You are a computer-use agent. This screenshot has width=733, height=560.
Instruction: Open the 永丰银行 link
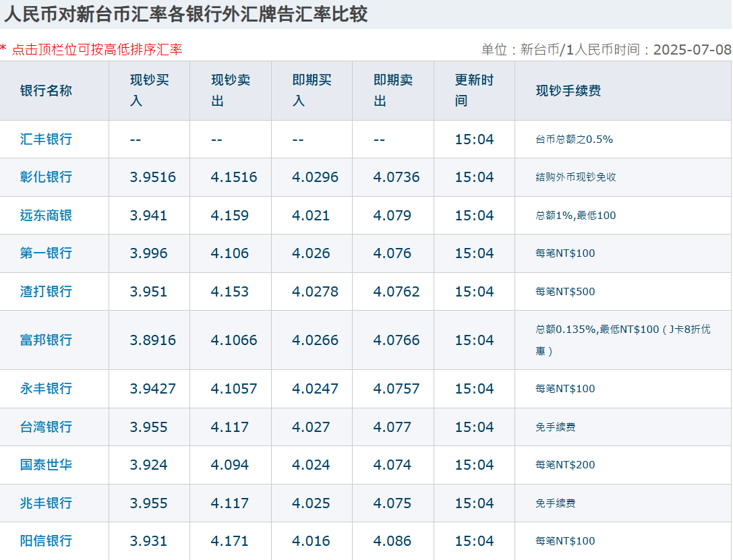pos(46,389)
